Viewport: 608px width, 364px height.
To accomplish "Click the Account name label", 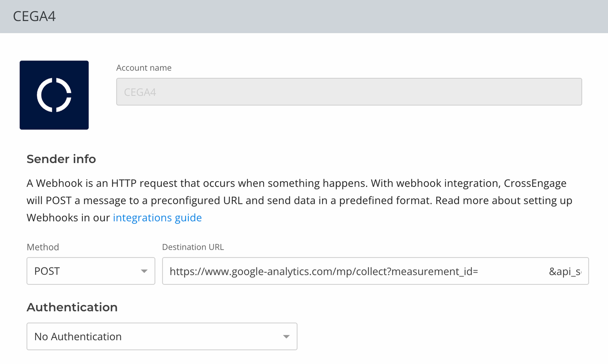I will [x=144, y=68].
